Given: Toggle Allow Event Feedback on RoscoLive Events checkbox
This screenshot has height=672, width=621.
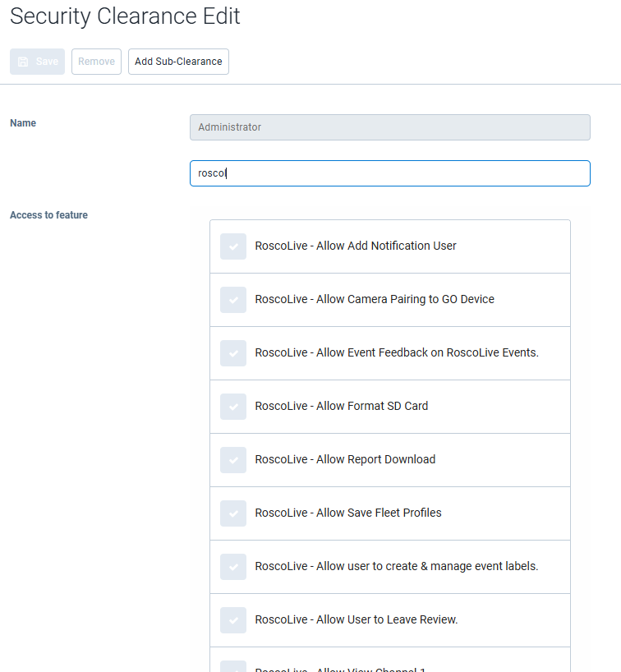Looking at the screenshot, I should [233, 353].
